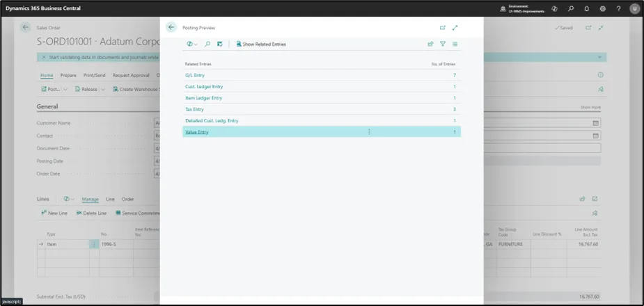Screen dimensions: 644x306
Task: Open the Cust. Ledger Entry link
Action: coord(204,86)
